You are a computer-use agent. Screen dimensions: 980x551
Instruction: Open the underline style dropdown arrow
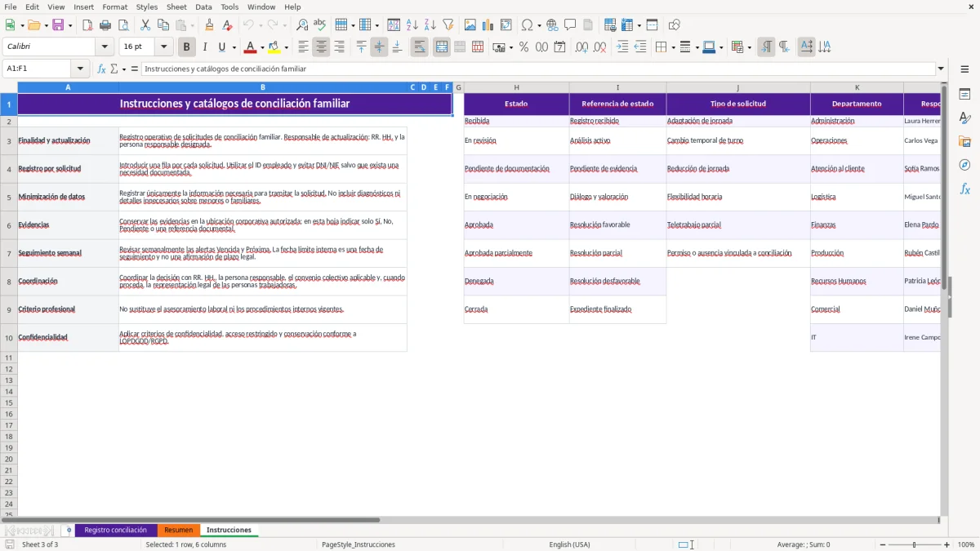[x=234, y=47]
